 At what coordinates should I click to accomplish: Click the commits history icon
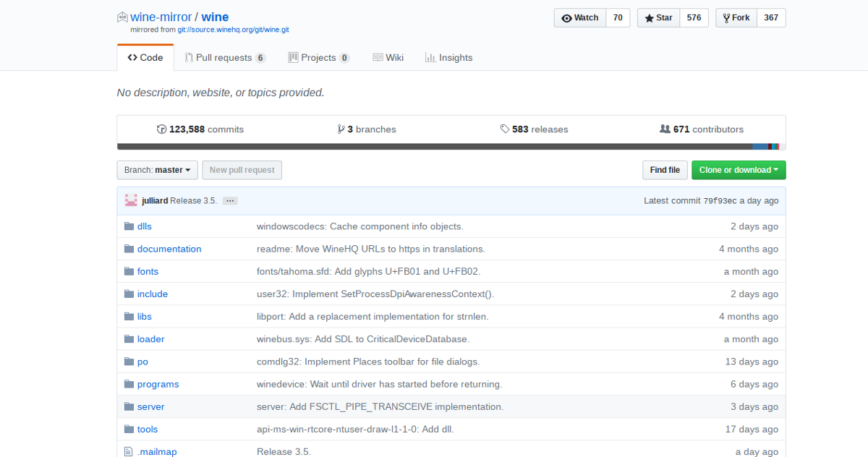[161, 129]
